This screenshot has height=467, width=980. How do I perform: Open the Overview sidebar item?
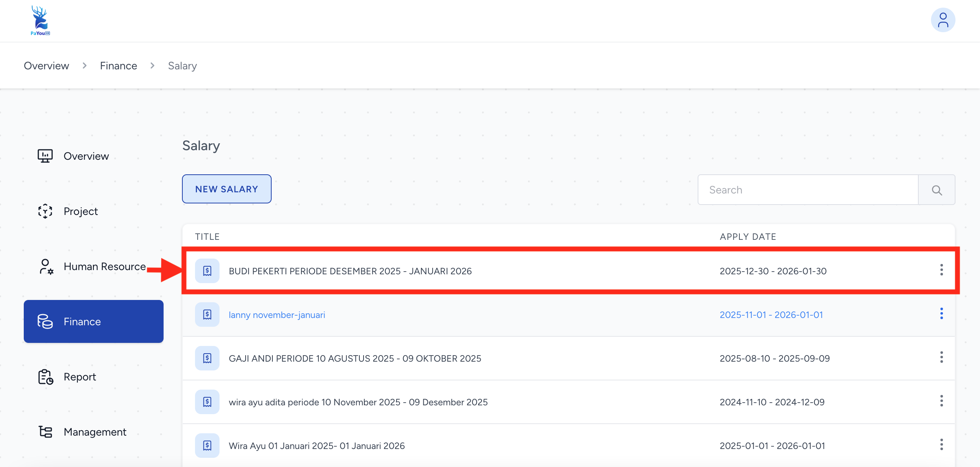(86, 156)
